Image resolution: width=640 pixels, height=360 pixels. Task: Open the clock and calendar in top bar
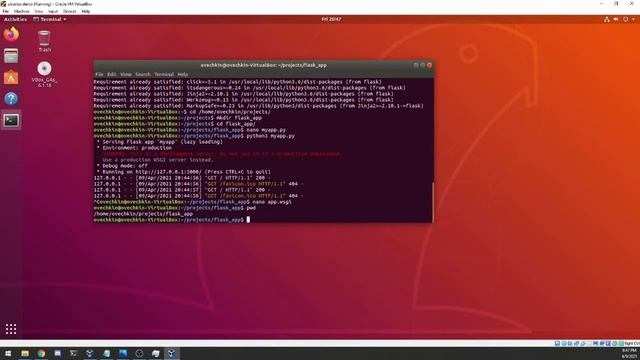coord(331,19)
